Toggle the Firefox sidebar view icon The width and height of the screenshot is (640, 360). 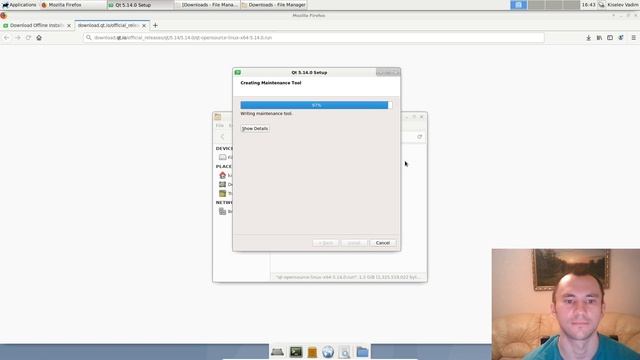610,38
